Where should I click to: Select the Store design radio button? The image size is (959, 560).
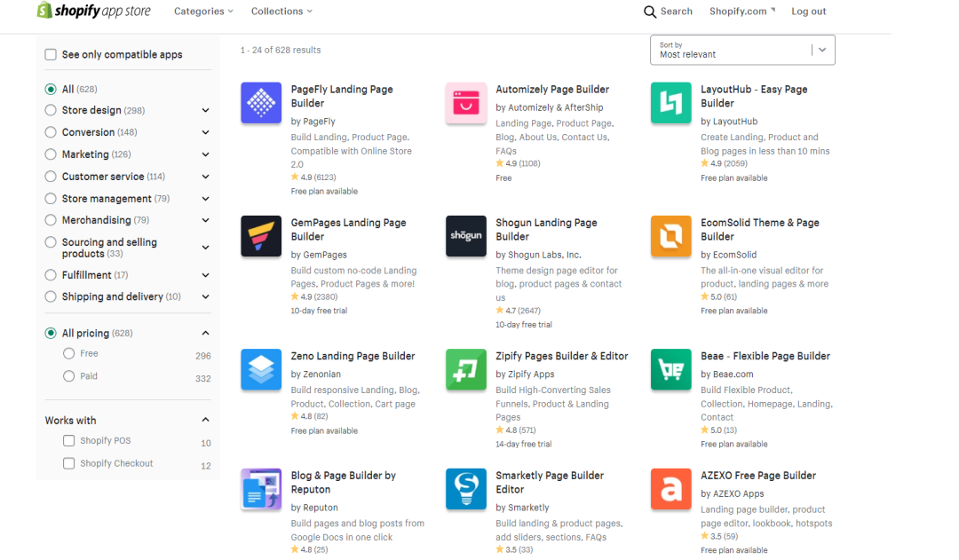[x=51, y=111]
